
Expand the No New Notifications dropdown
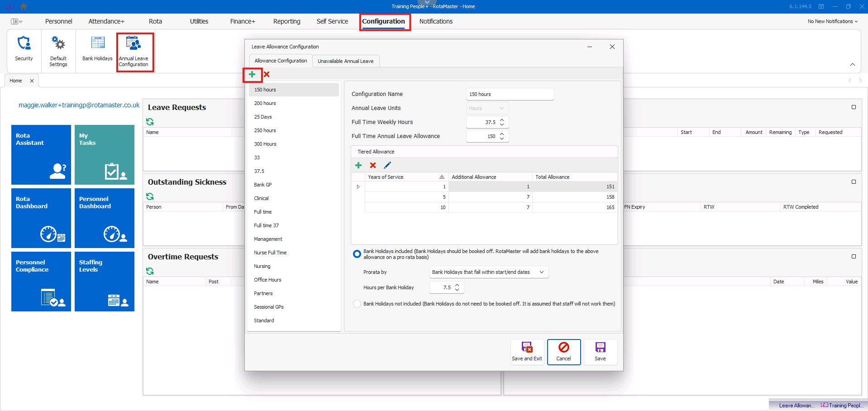point(833,21)
